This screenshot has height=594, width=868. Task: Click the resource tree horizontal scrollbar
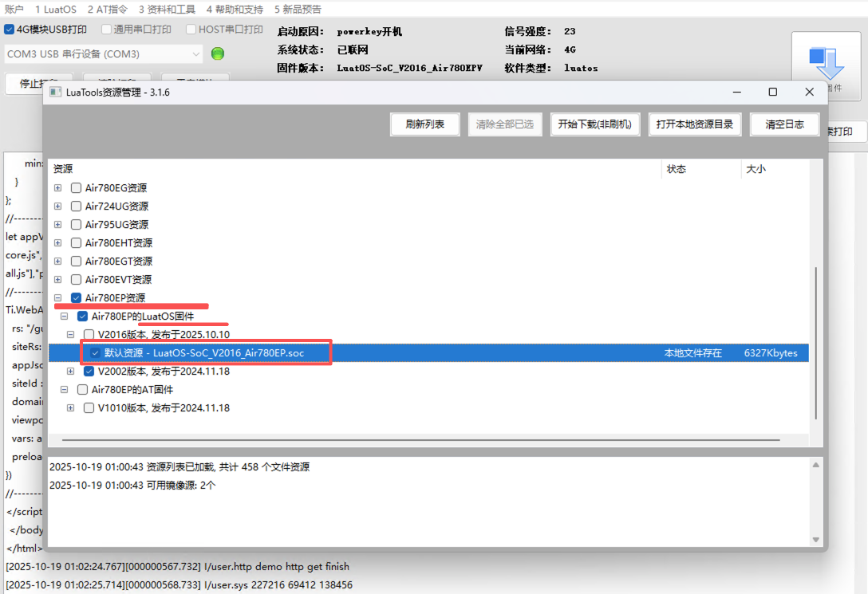(x=420, y=439)
